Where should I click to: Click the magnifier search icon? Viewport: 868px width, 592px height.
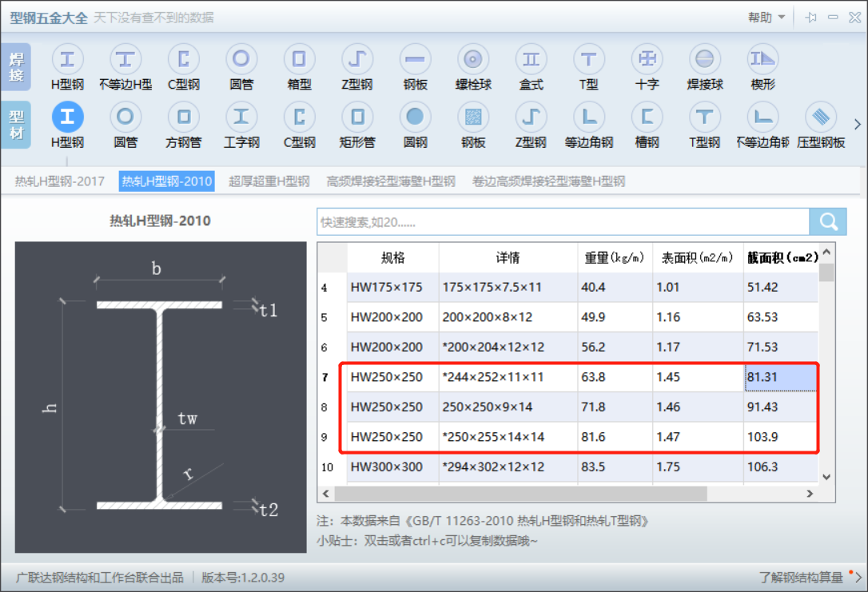click(828, 221)
